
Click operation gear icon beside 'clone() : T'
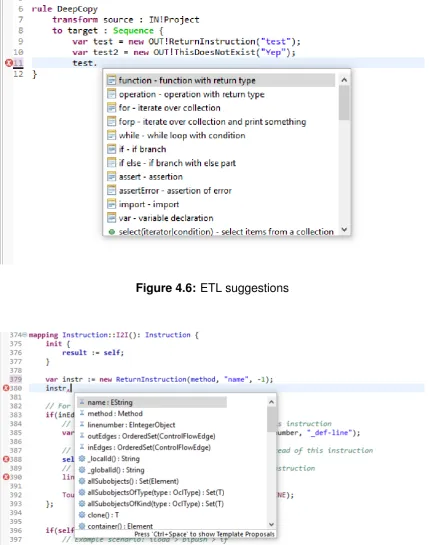point(82,515)
